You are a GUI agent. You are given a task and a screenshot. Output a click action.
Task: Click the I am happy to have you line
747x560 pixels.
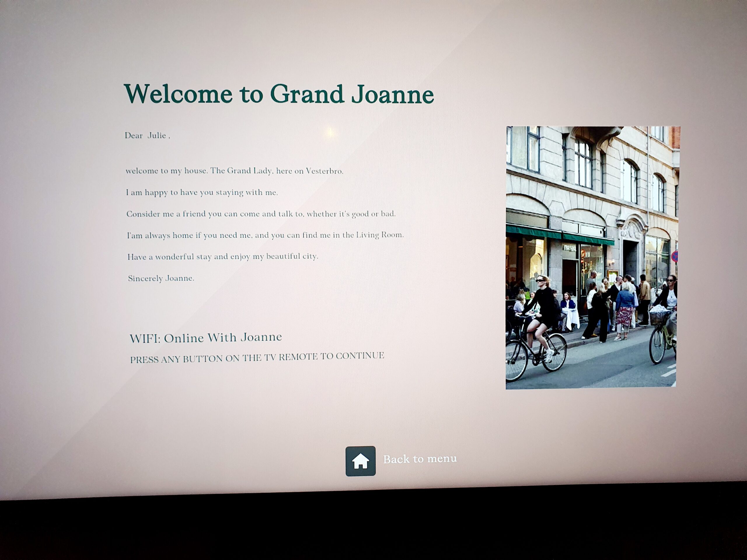coord(202,192)
